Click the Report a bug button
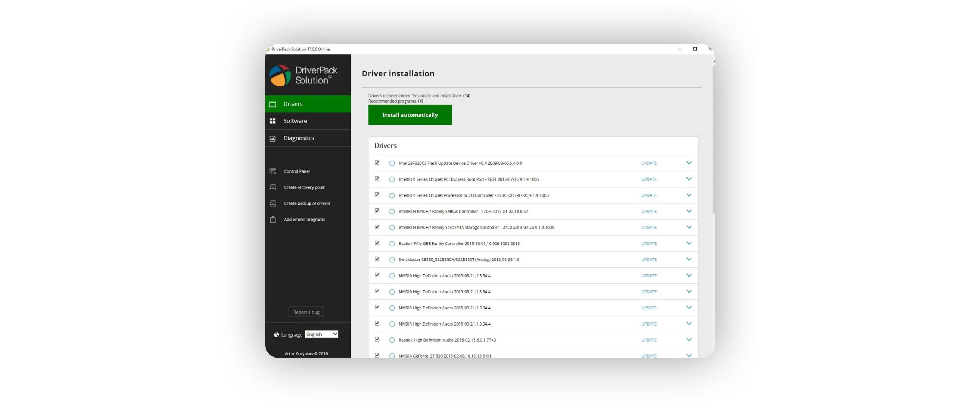 coord(306,312)
